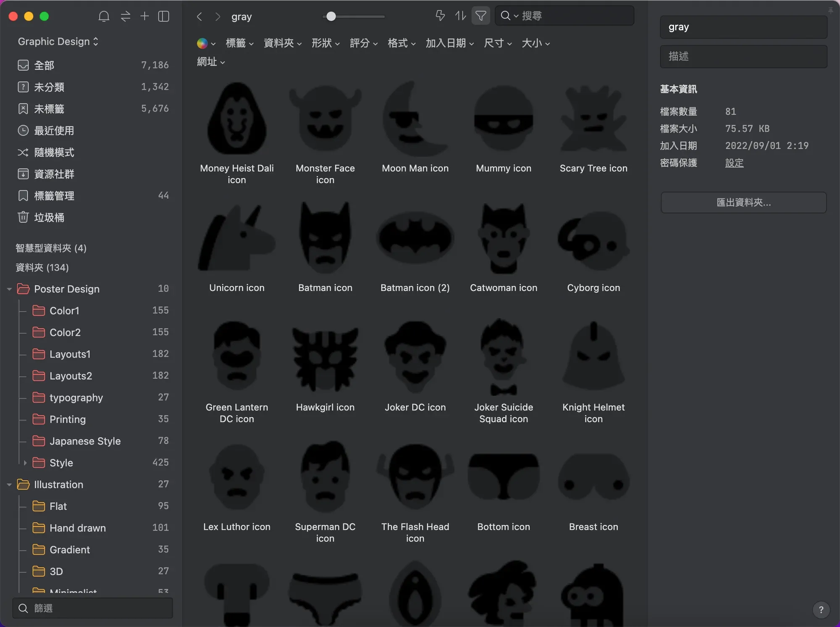Screen dimensions: 840x627
Task: Collapse the Poster Design folder arrow
Action: click(x=9, y=289)
